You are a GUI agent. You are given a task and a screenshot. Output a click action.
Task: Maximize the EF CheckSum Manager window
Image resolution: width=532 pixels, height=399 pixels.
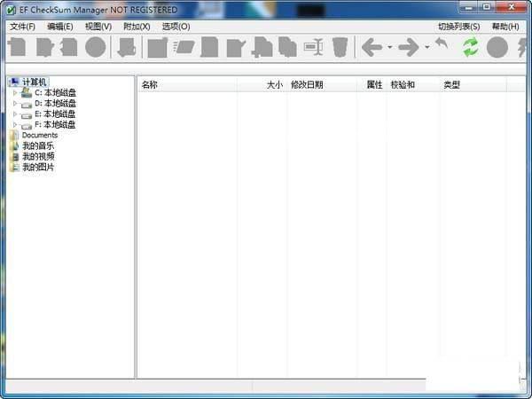[x=487, y=7]
